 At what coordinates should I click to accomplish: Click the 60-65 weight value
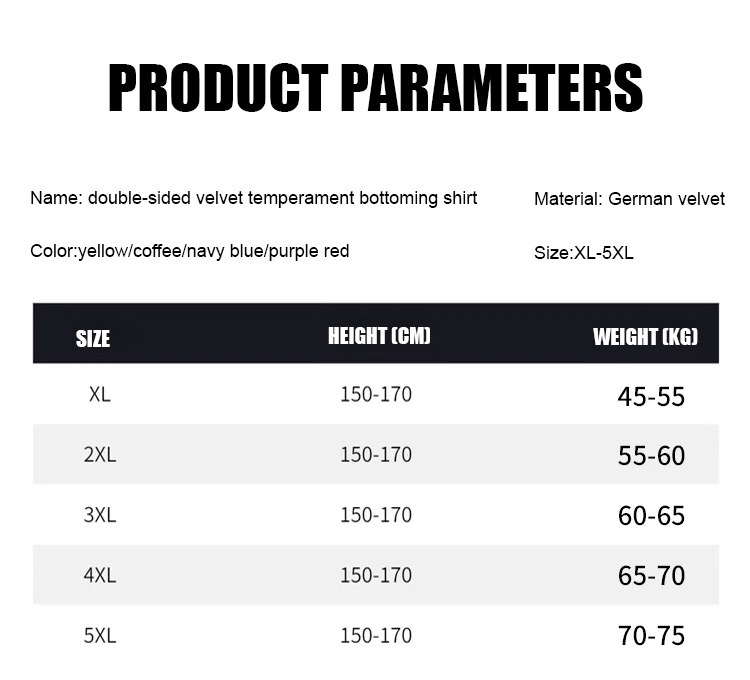[x=651, y=516]
